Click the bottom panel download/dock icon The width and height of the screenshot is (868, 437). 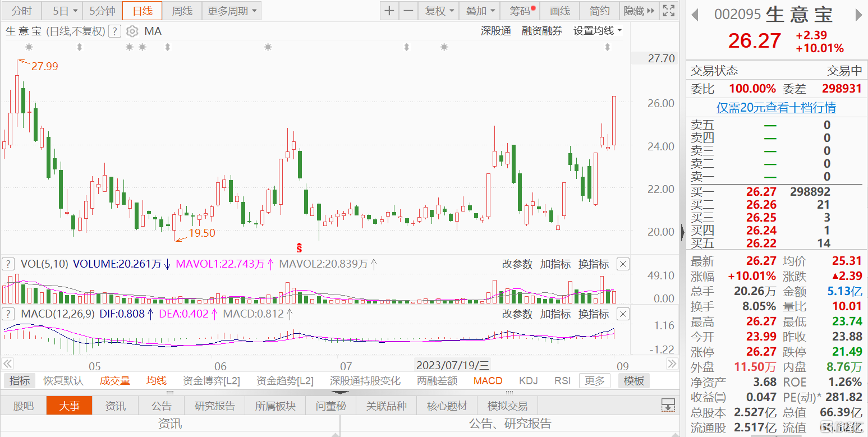(x=668, y=405)
